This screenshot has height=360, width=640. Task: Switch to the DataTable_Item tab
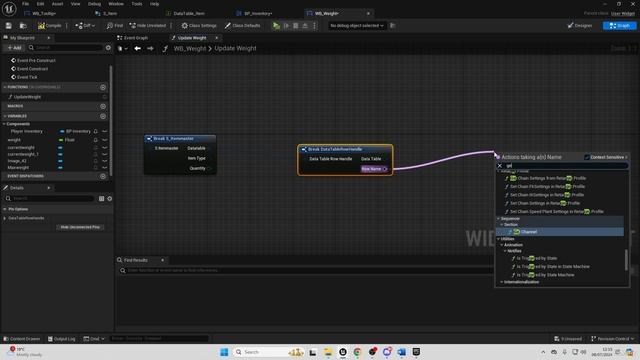point(189,13)
